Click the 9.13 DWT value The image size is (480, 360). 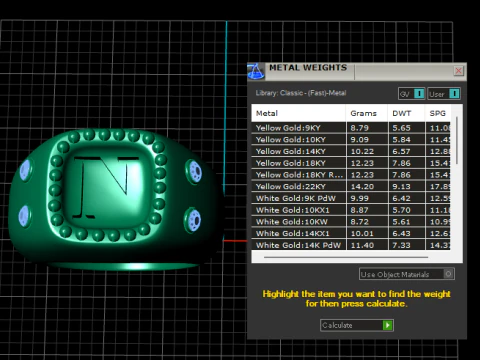pyautogui.click(x=401, y=187)
